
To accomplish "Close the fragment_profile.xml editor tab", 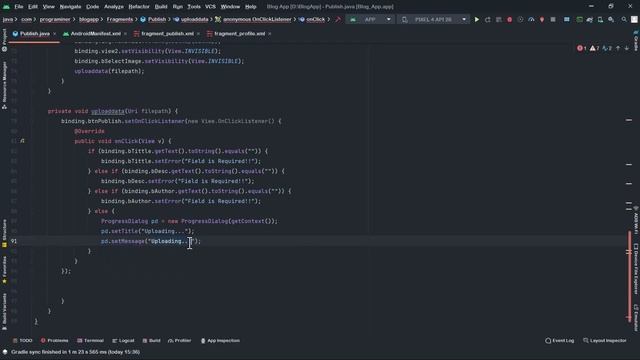I will [x=270, y=33].
